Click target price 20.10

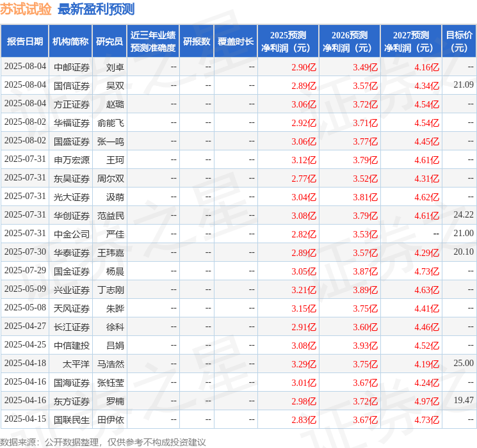coord(464,252)
